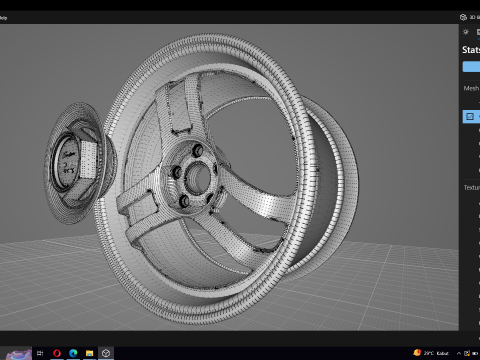The width and height of the screenshot is (480, 360).
Task: Expand hidden system tray icons chevron
Action: [459, 353]
